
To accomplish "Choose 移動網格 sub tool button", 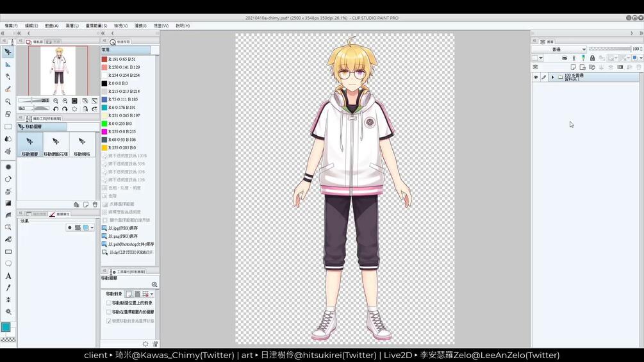I will coord(82,144).
